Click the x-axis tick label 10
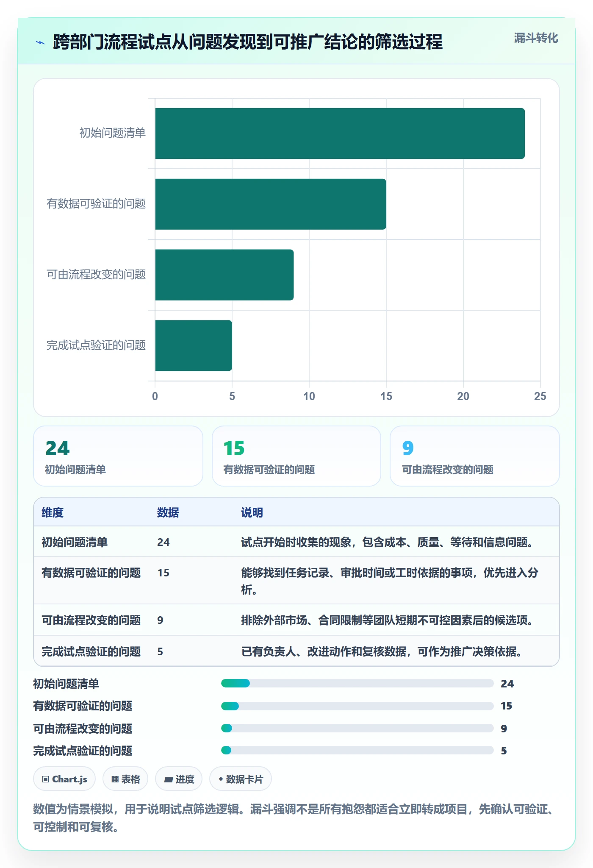This screenshot has height=868, width=593. click(309, 396)
